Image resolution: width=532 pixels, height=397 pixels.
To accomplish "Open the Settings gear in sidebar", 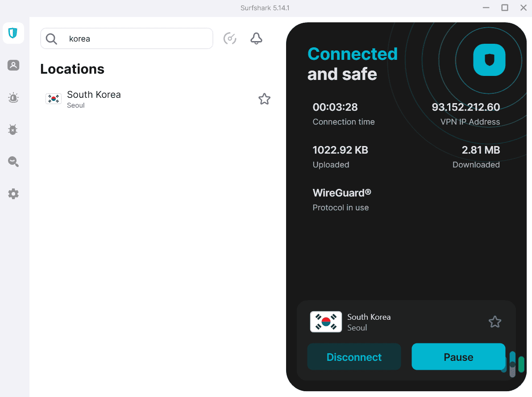I will [13, 193].
